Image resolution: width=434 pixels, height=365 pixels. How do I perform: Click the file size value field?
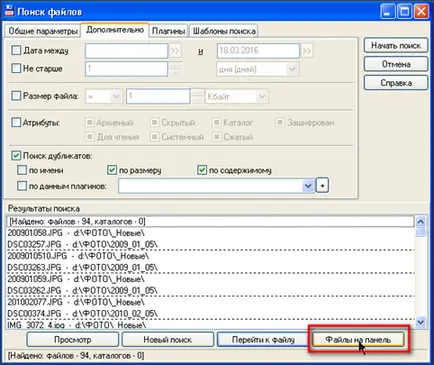158,97
